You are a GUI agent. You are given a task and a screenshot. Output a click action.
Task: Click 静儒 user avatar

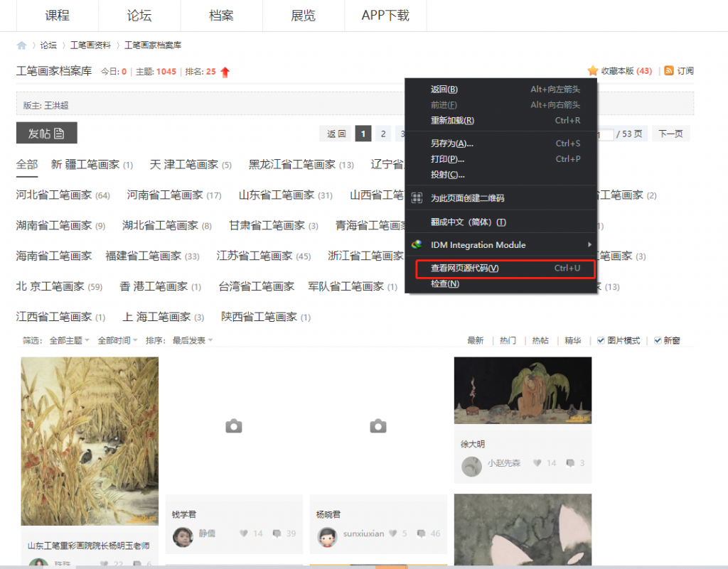(183, 537)
